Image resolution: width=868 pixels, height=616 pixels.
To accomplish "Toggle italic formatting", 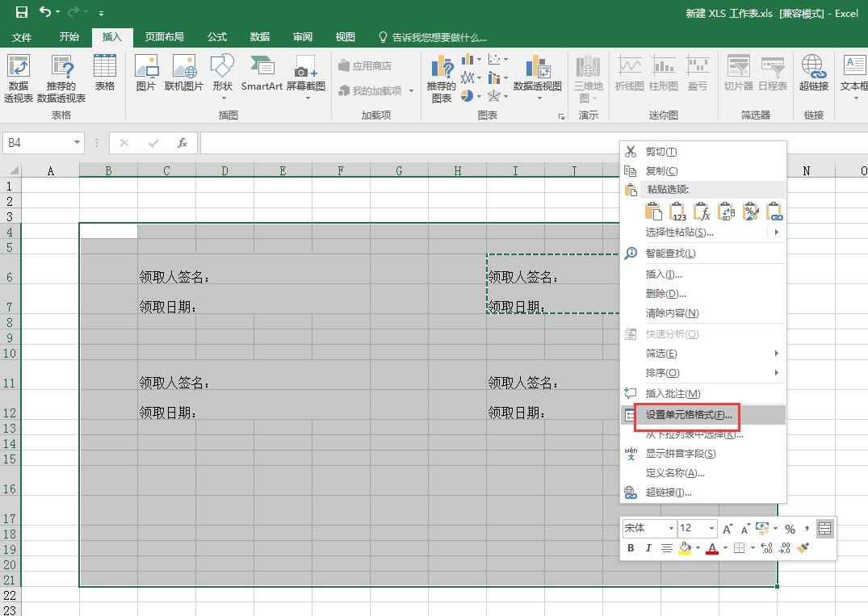I will [648, 548].
